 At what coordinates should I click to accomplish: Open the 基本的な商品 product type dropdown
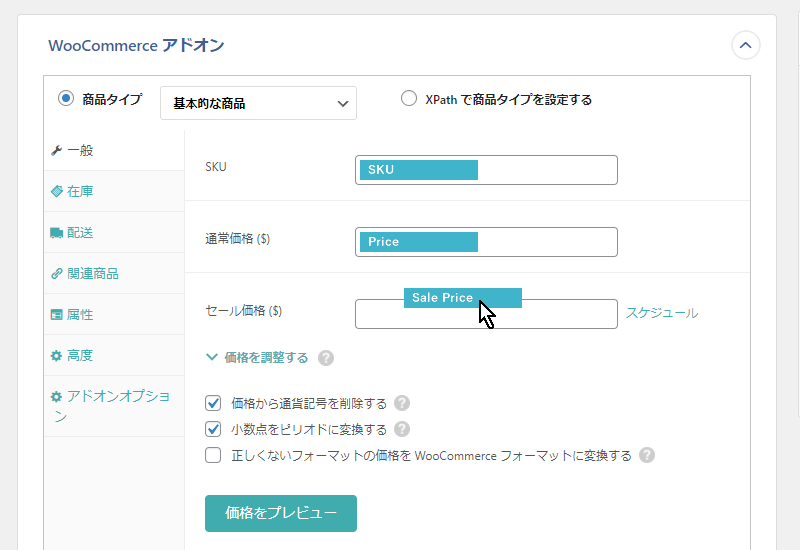pos(258,103)
